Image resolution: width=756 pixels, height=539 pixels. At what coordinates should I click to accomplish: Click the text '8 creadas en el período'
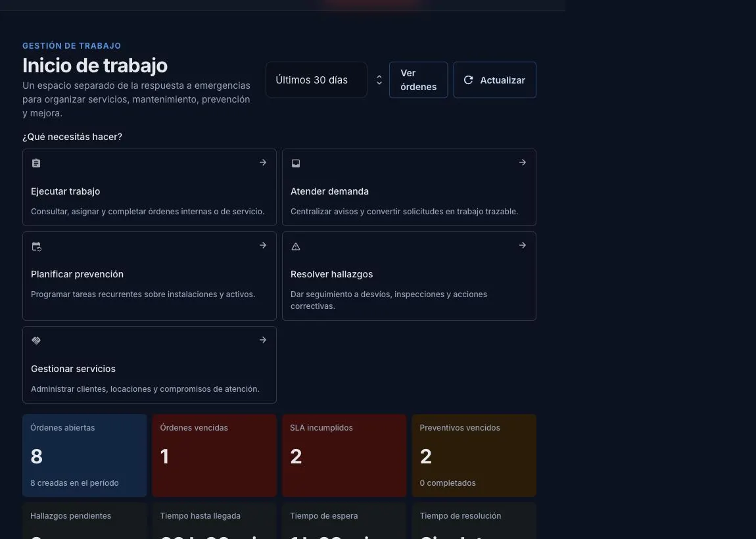coord(74,483)
